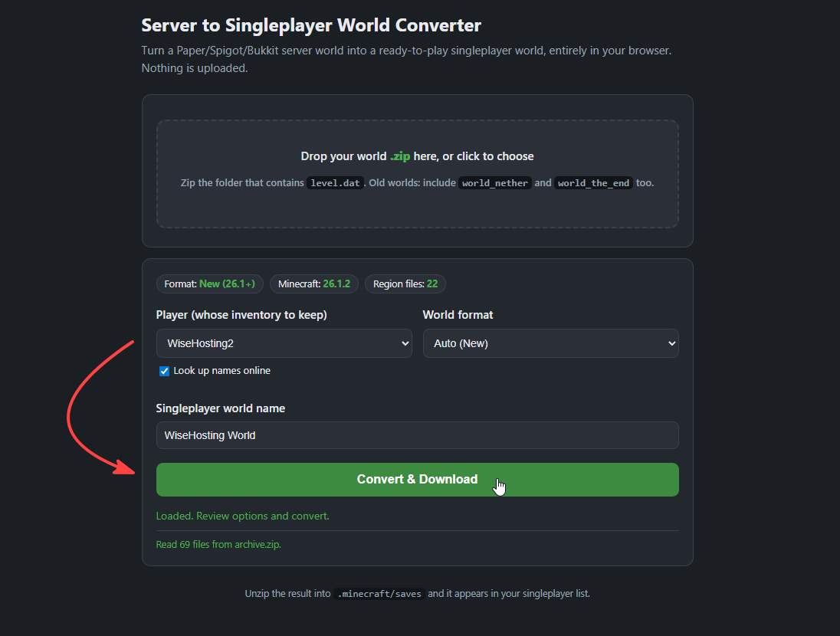Open the World format dropdown Auto (New)

(x=551, y=343)
